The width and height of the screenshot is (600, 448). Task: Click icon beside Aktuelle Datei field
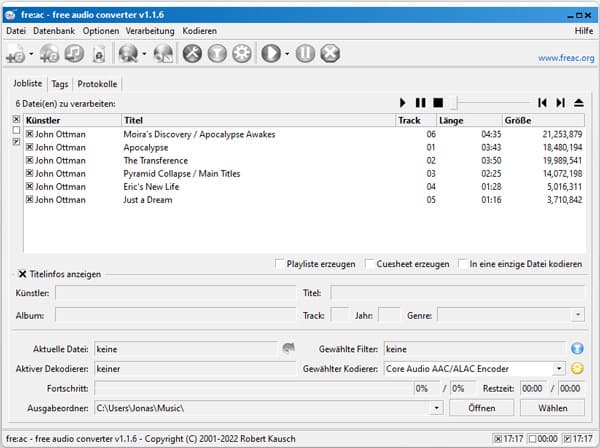pos(289,348)
